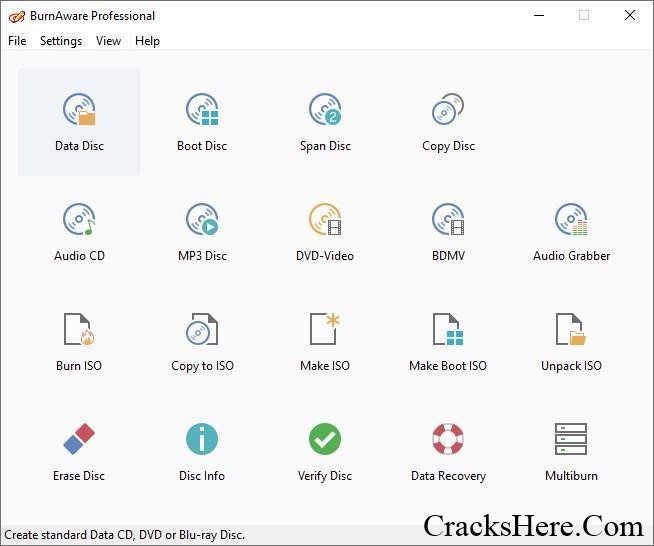Close the BurnAware Professional window
The image size is (654, 546).
point(630,15)
